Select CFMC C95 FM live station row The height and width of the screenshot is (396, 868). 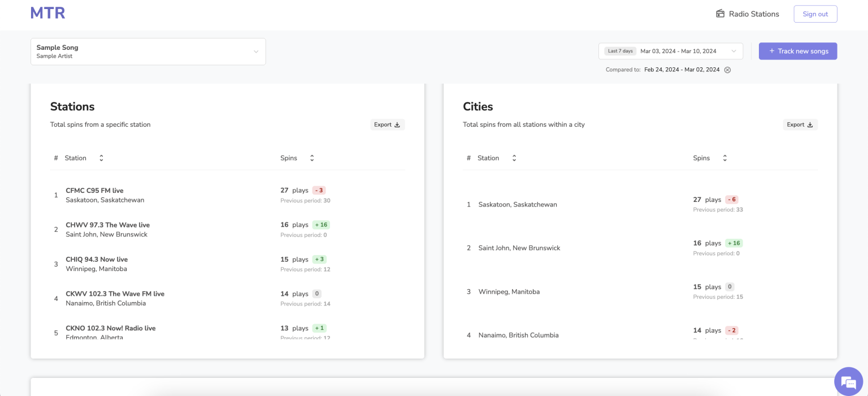point(94,191)
